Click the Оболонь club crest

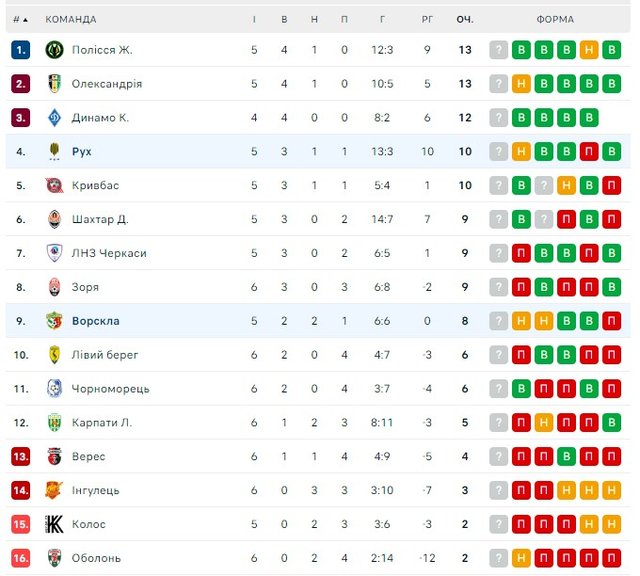pyautogui.click(x=54, y=558)
